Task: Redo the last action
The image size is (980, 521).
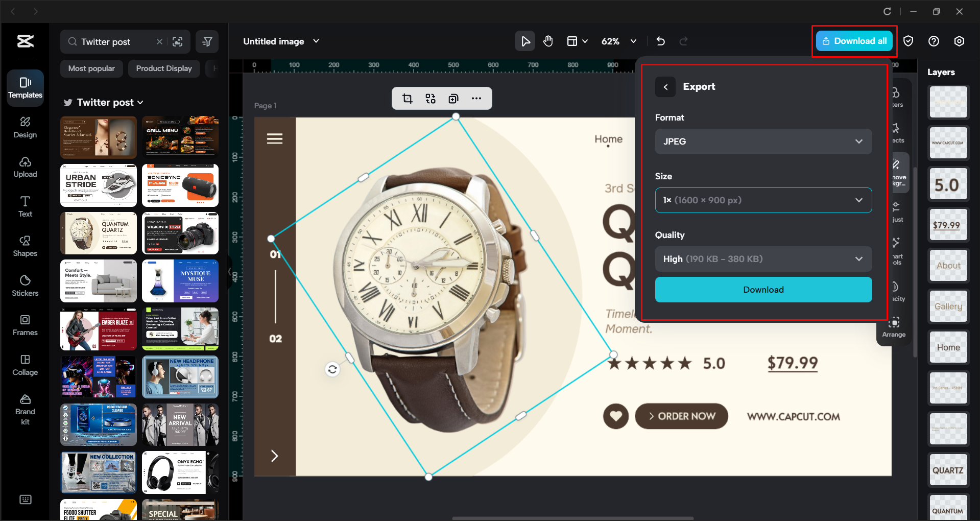Action: pos(683,41)
